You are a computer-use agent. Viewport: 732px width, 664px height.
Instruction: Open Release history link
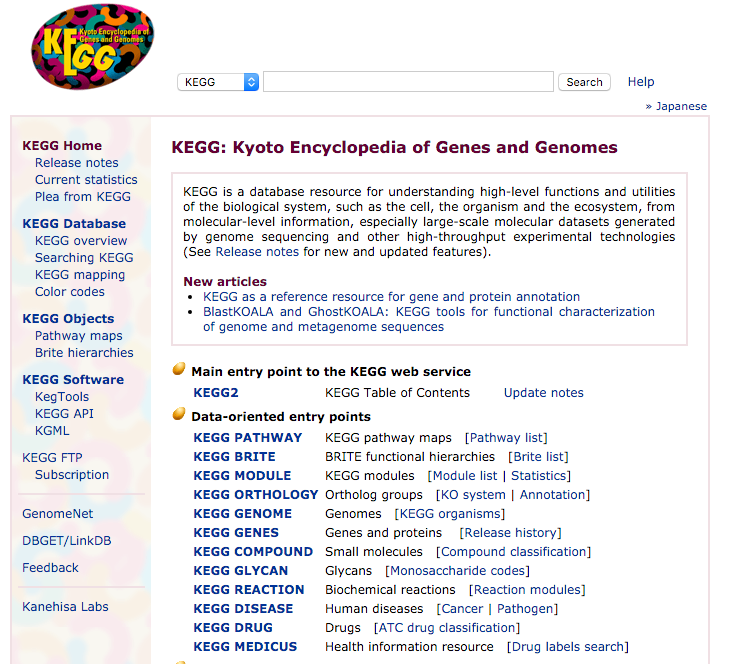(x=511, y=533)
